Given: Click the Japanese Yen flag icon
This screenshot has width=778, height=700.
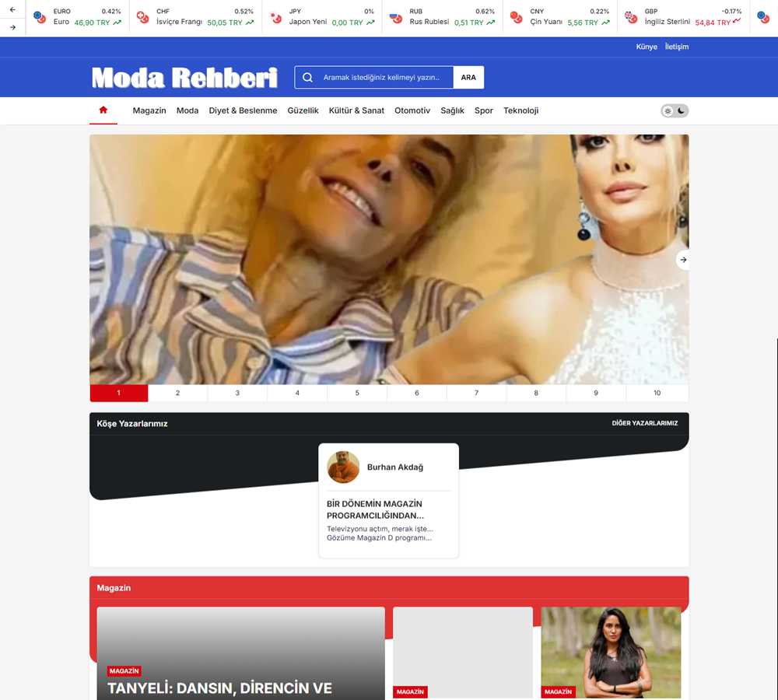Looking at the screenshot, I should (x=275, y=17).
